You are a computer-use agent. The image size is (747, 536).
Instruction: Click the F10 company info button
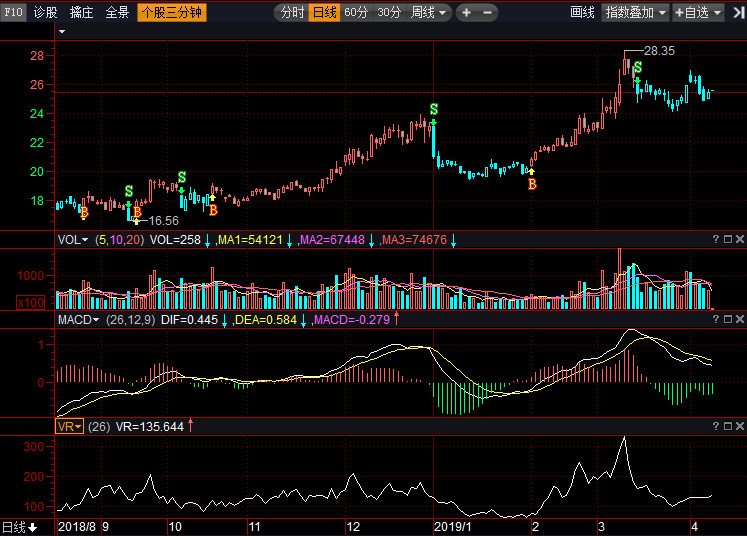[13, 13]
